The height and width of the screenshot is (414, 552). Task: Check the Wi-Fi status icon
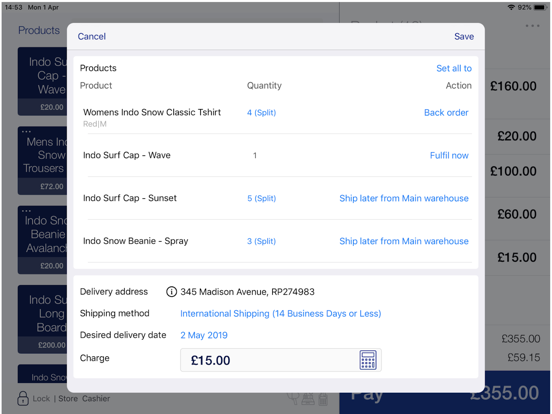(511, 7)
